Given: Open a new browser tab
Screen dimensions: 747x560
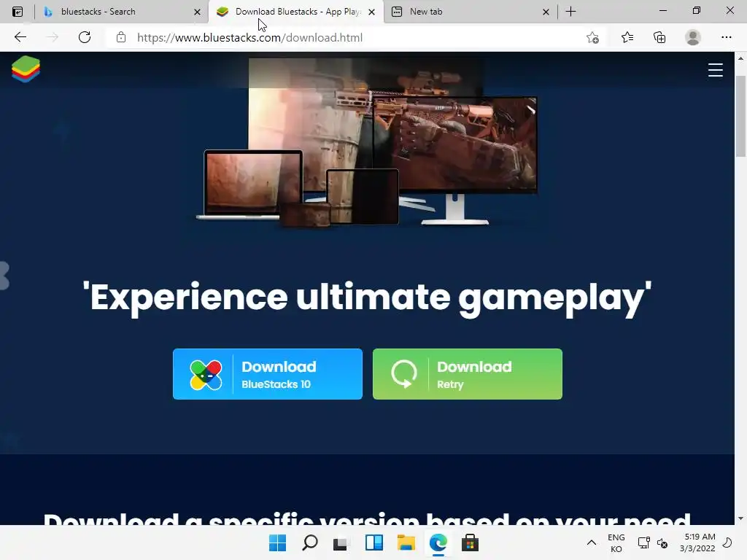Looking at the screenshot, I should tap(570, 12).
